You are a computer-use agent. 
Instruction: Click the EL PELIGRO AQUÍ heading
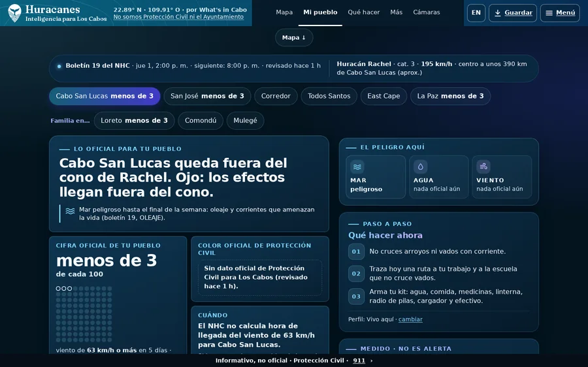click(392, 148)
